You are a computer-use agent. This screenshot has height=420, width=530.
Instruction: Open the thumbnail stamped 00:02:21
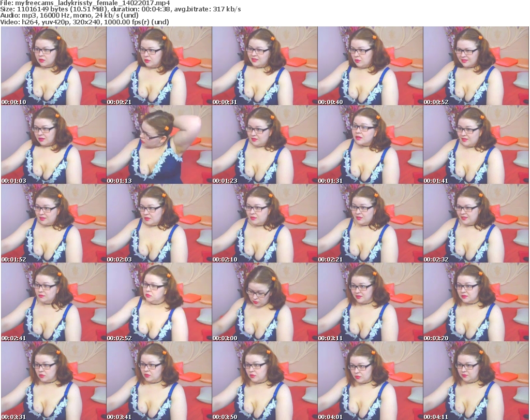(x=370, y=224)
